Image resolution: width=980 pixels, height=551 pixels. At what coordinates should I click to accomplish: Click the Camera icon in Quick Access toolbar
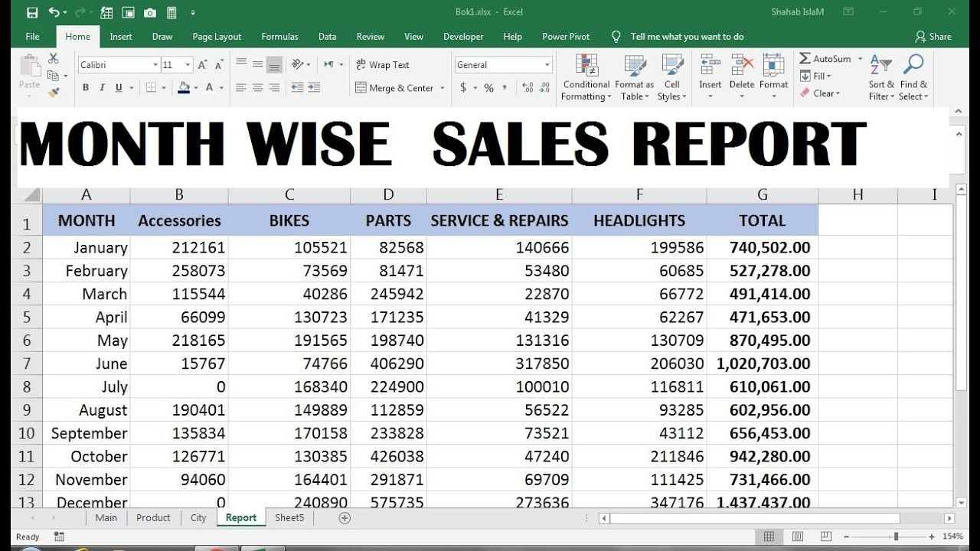point(150,13)
